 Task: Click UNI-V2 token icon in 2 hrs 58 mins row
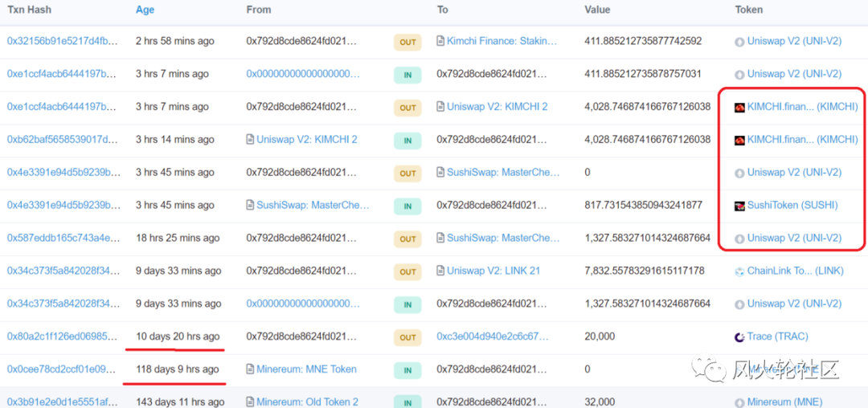click(x=739, y=42)
